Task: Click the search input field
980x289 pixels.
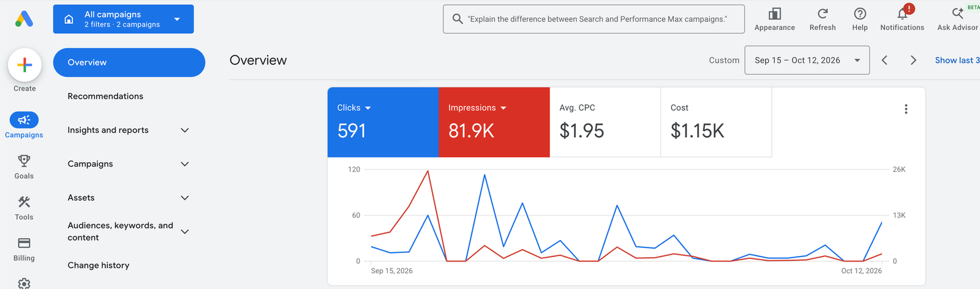Action: click(x=594, y=19)
